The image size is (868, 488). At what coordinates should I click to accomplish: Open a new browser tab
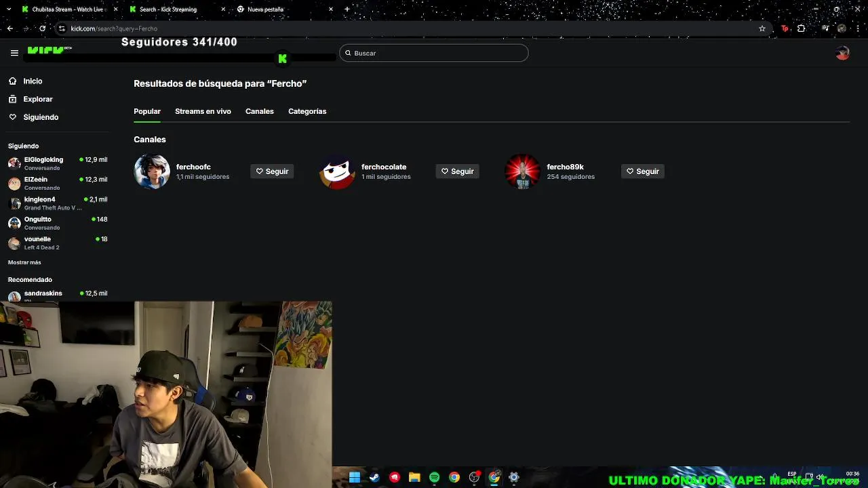pos(347,9)
